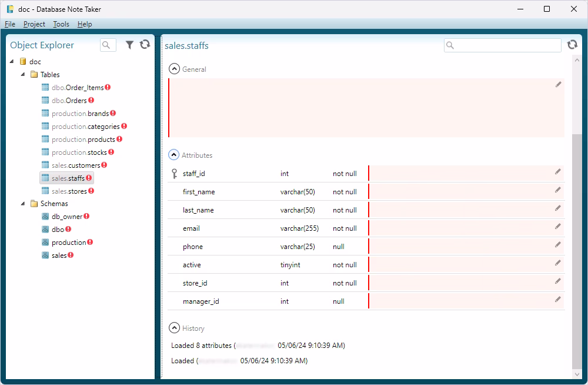
Task: Collapse the General section
Action: [175, 69]
